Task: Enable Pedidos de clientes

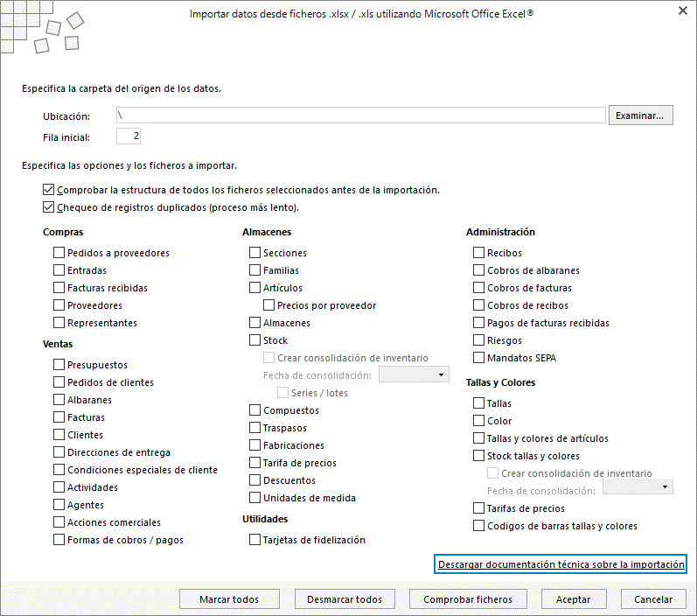Action: pyautogui.click(x=59, y=382)
